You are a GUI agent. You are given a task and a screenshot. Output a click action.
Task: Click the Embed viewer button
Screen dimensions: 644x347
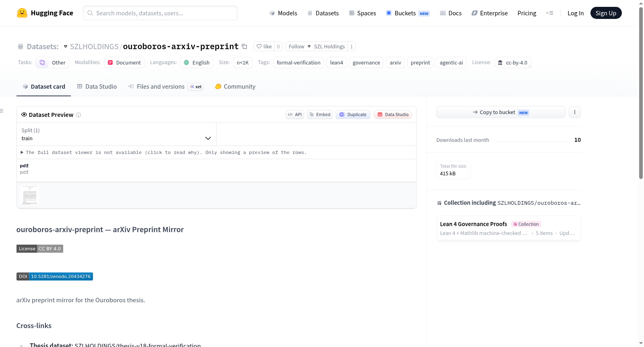pyautogui.click(x=320, y=114)
